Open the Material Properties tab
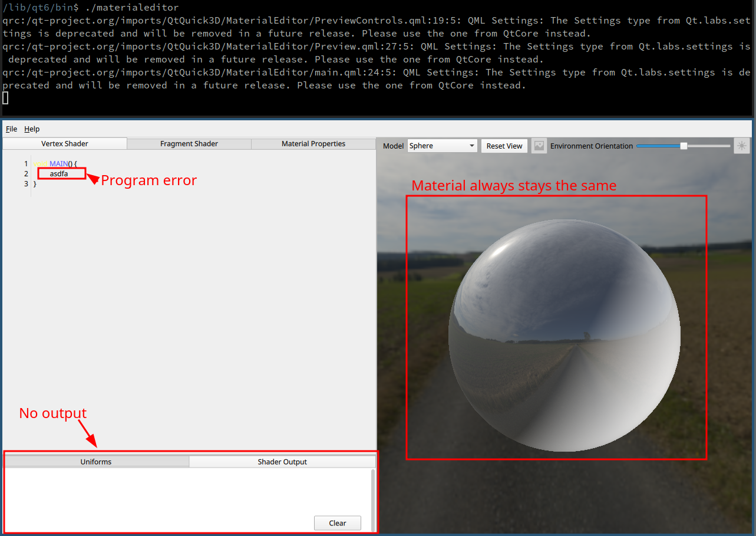The image size is (756, 536). (x=313, y=144)
